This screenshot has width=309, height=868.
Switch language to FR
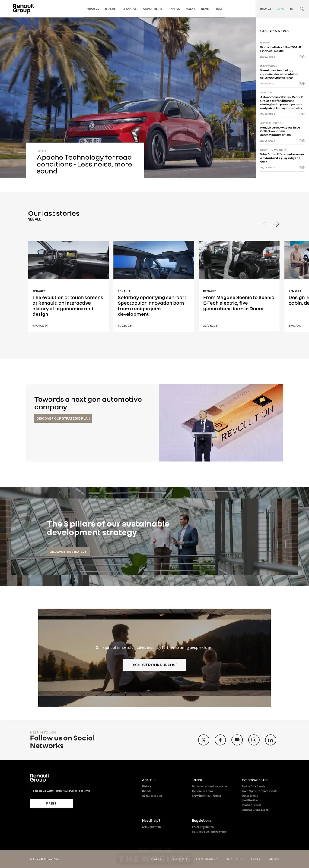[x=291, y=9]
